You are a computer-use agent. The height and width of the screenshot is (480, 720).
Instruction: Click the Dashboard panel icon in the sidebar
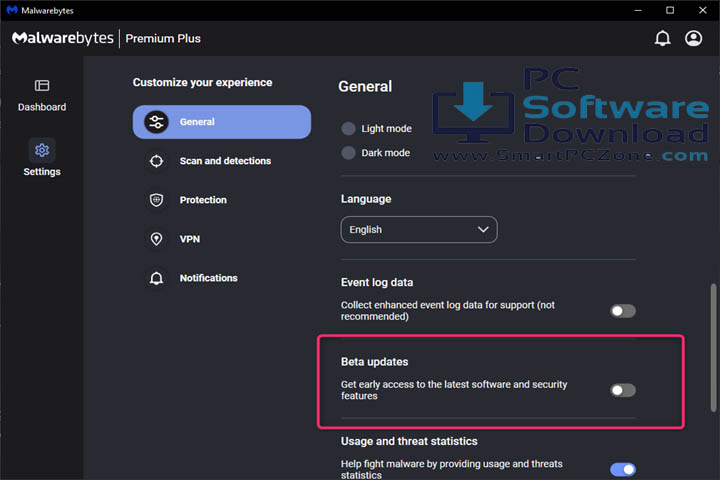coord(42,85)
